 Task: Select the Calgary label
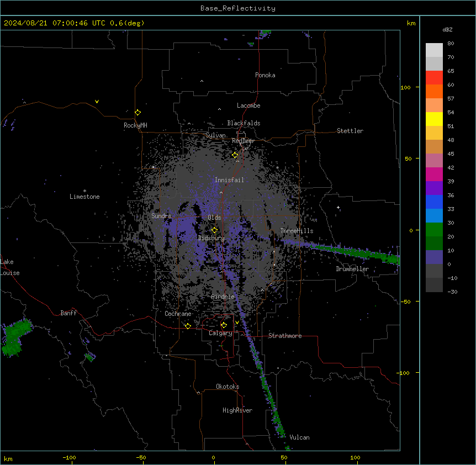[220, 333]
